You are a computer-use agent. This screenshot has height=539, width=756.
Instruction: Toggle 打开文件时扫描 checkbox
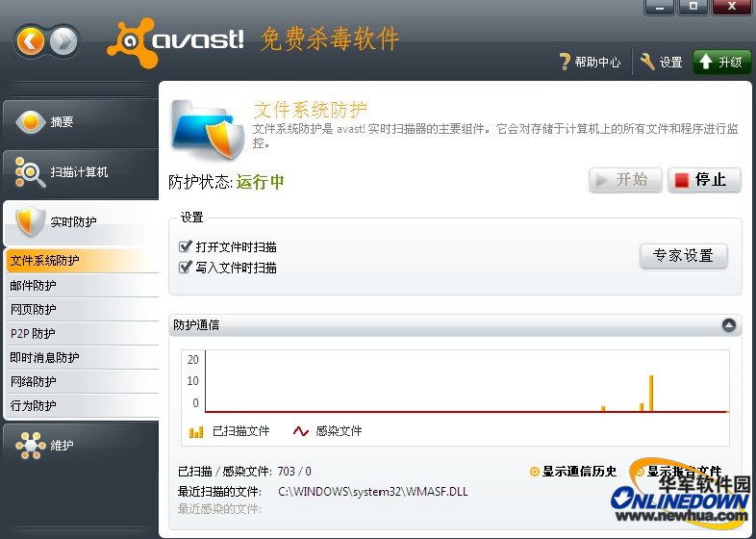tap(185, 246)
